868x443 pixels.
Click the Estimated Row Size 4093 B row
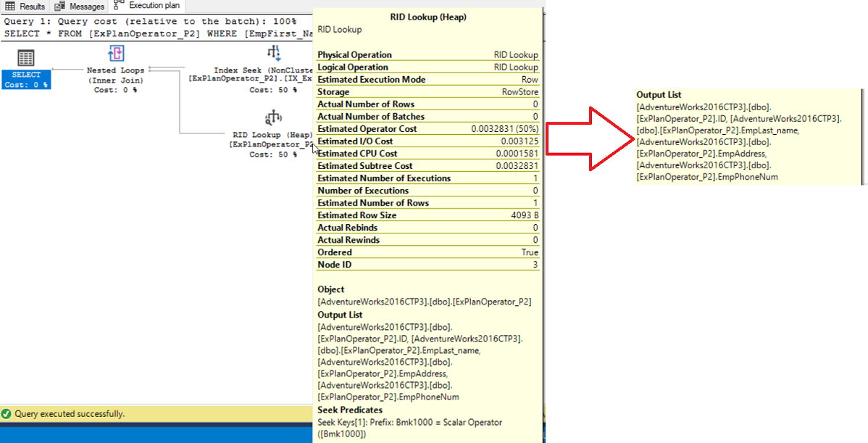pos(428,215)
